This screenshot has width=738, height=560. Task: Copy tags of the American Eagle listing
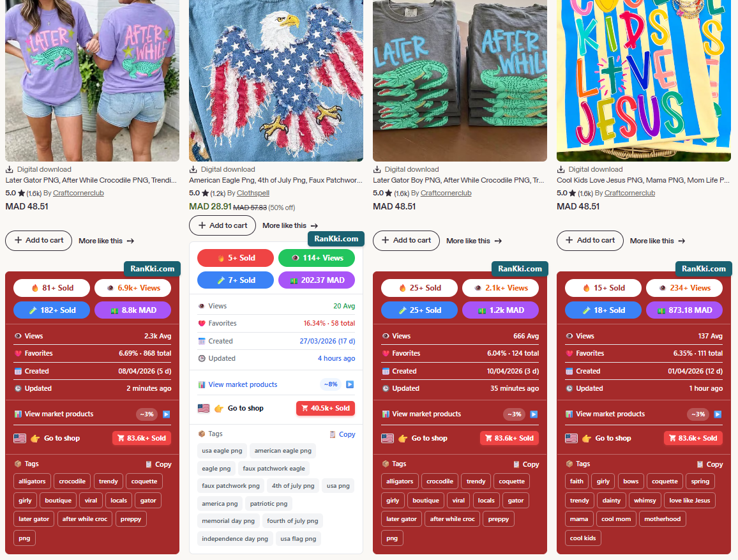click(x=342, y=434)
